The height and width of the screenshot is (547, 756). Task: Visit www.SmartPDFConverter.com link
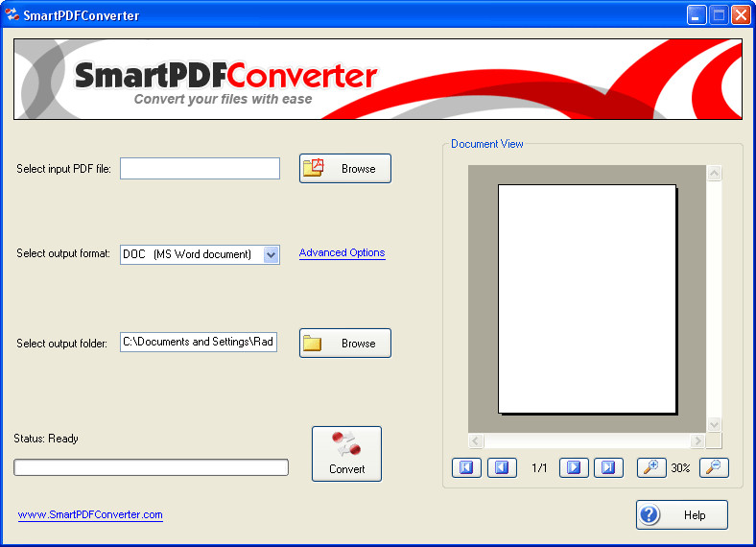tap(90, 514)
